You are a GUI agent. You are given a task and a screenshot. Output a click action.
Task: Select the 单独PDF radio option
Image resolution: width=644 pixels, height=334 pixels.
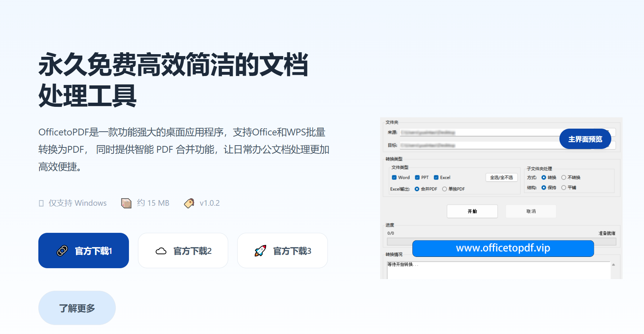coord(444,189)
